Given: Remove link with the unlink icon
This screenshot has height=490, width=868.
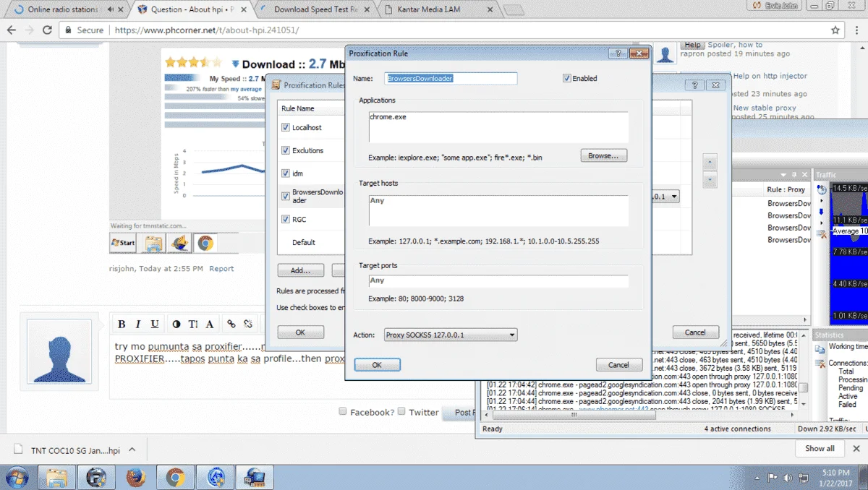Looking at the screenshot, I should pos(248,324).
